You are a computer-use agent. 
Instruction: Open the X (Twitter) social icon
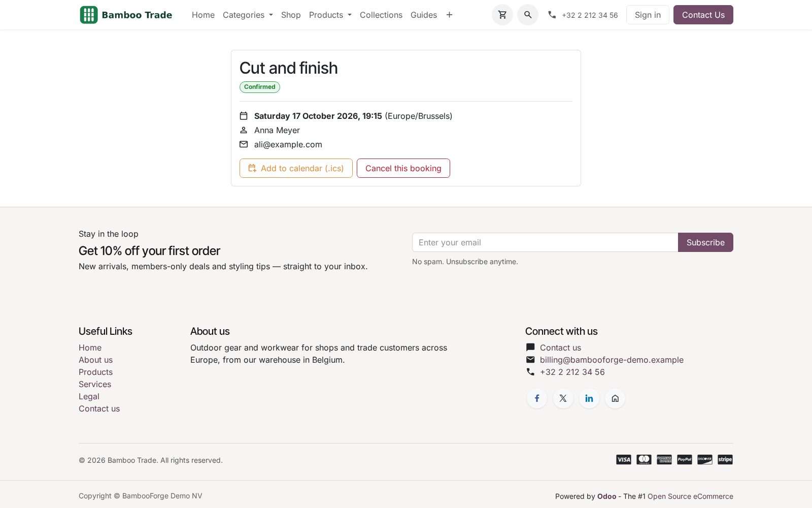[x=563, y=398]
